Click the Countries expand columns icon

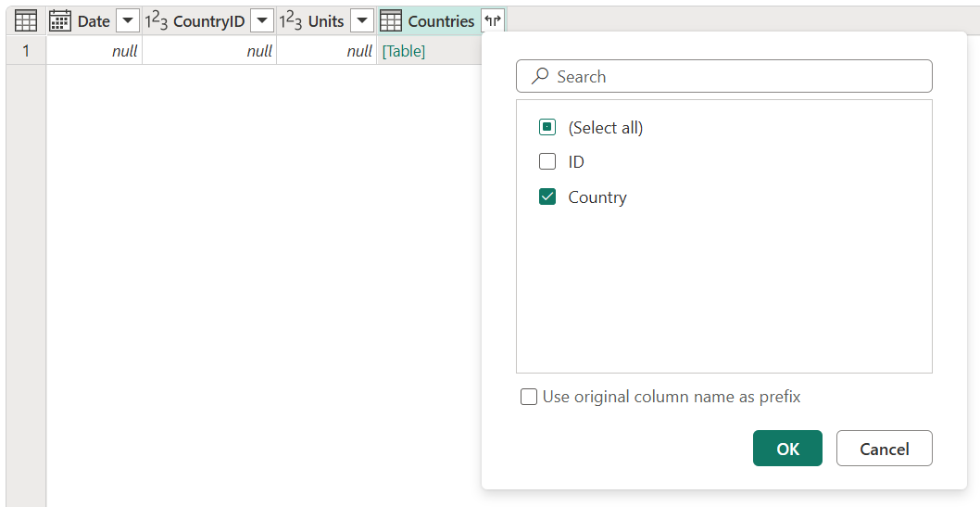click(493, 21)
